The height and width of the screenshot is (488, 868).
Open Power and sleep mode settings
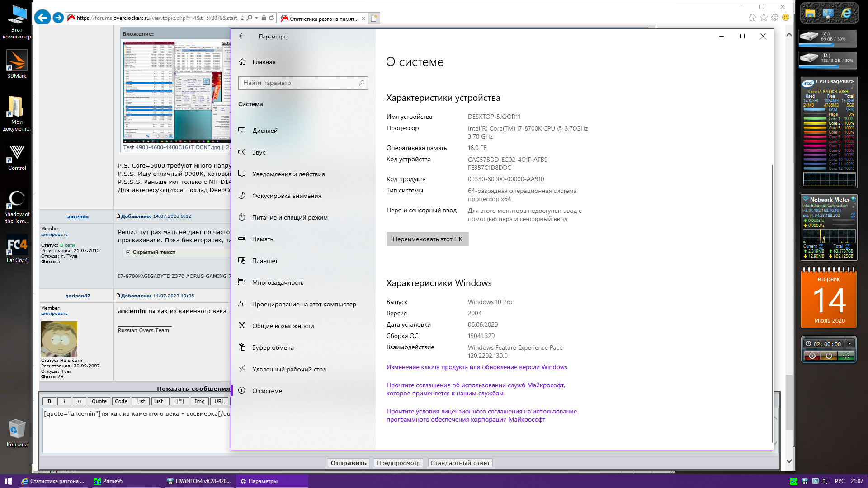tap(289, 217)
